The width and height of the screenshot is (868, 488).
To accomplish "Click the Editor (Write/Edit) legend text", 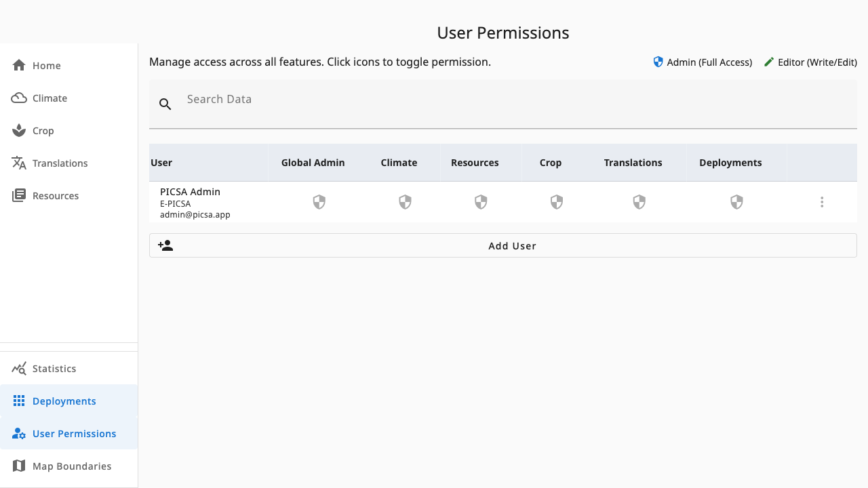I will tap(817, 62).
